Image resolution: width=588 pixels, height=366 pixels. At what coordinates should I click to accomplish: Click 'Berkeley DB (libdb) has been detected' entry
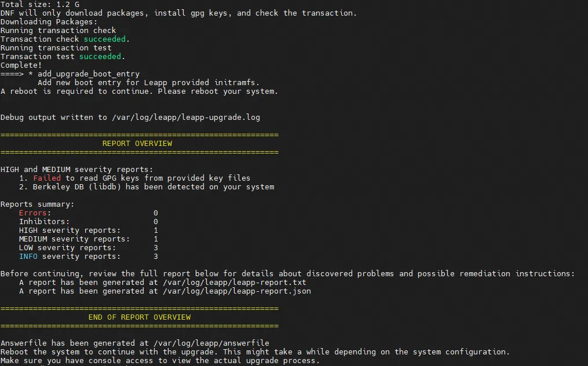point(147,186)
